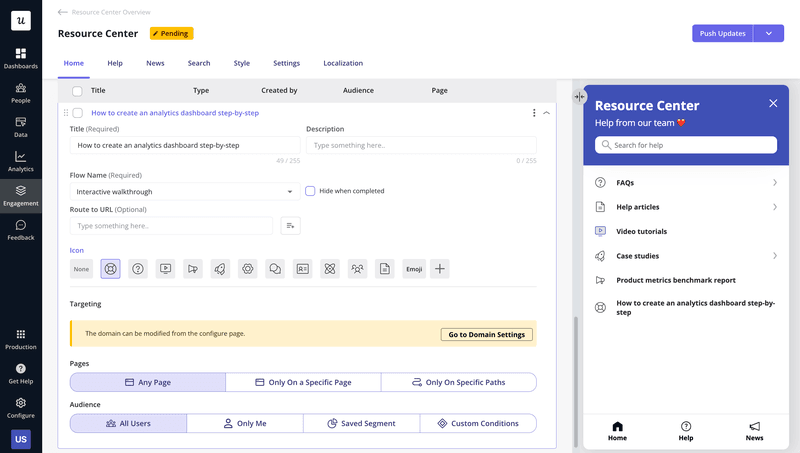This screenshot has height=453, width=800.
Task: Switch to the Help tab
Action: [115, 63]
